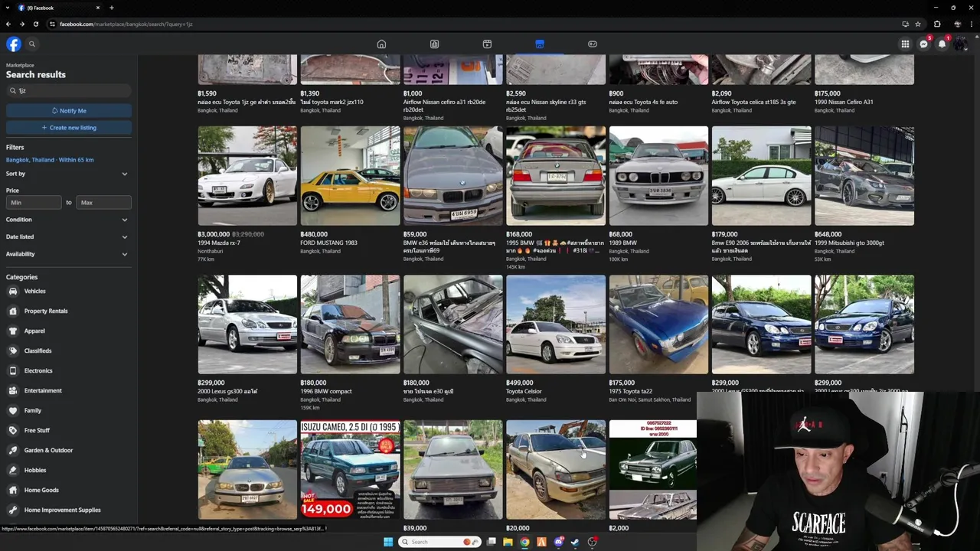This screenshot has height=551, width=980.
Task: Click the Notify Me button
Action: click(x=69, y=111)
